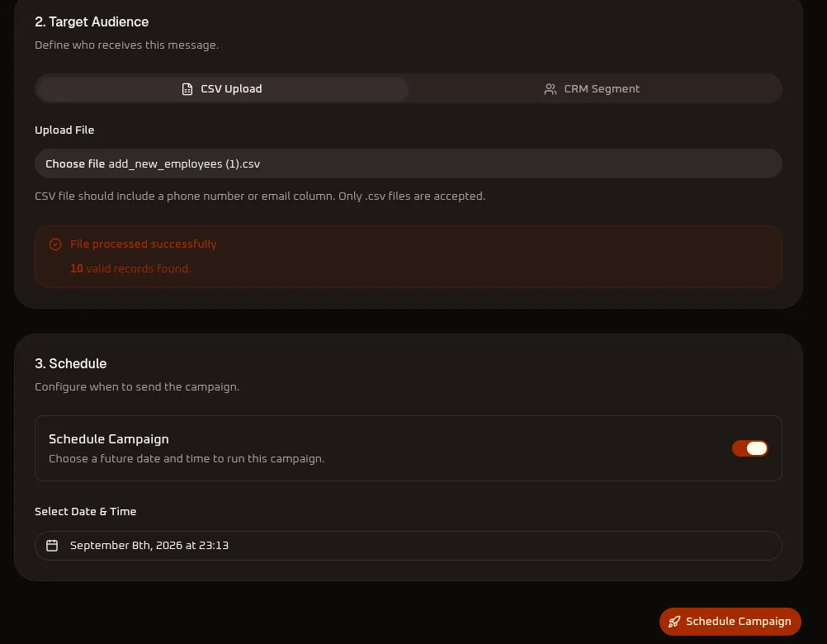This screenshot has height=644, width=827.
Task: Turn off the Schedule Campaign toggle
Action: 749,448
